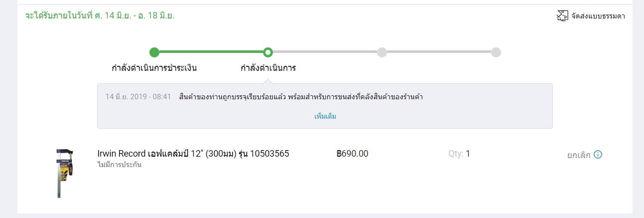The image size is (644, 218).
Task: Click the last gray progress step dot
Action: click(496, 52)
